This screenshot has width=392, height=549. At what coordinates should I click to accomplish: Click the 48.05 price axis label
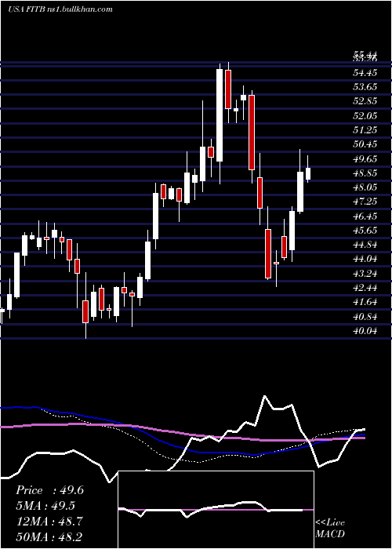click(x=365, y=187)
